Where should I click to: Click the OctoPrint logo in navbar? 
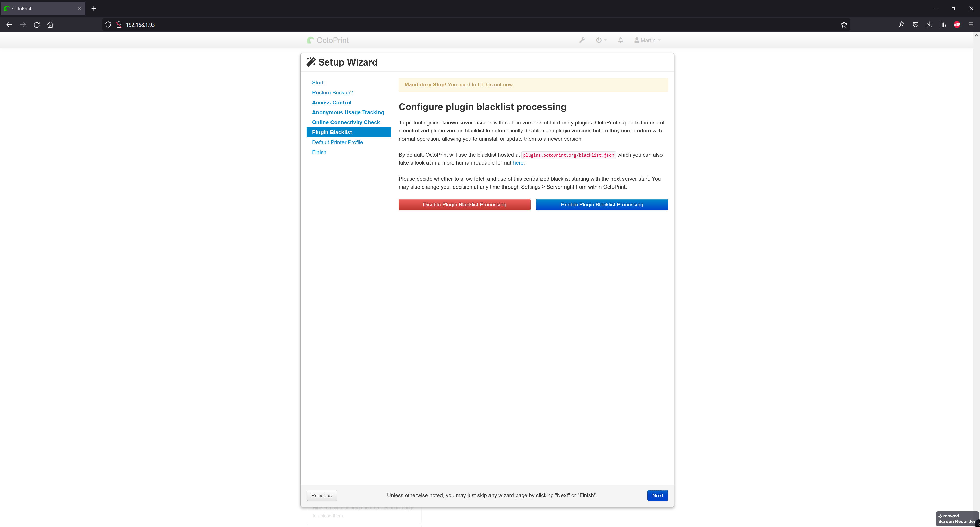[327, 40]
